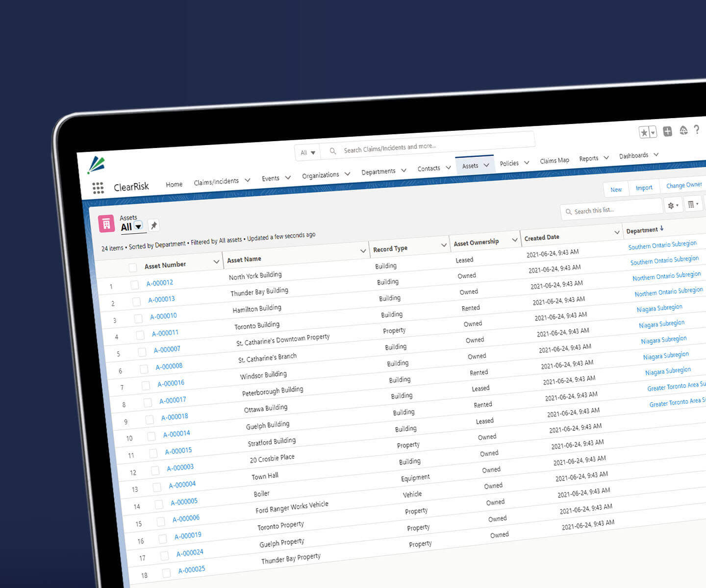Click magnifier in Search this list
The height and width of the screenshot is (588, 706).
pyautogui.click(x=569, y=212)
